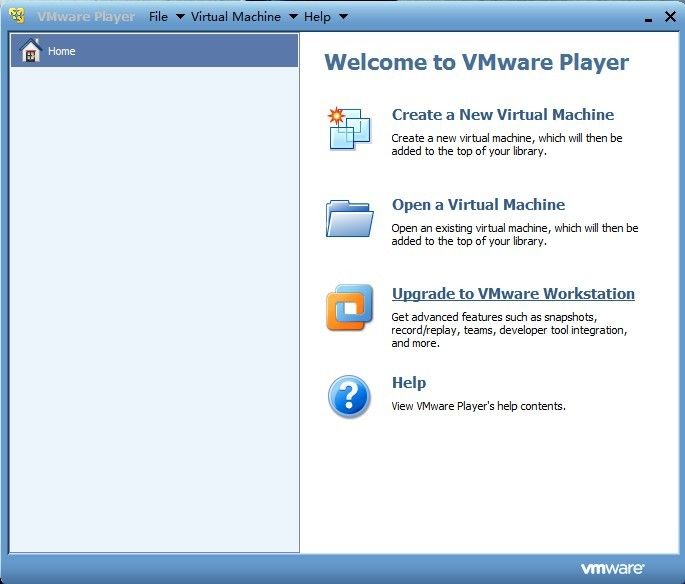Click the 'Get advanced features such as snapshots' description
685x584 pixels.
(509, 330)
